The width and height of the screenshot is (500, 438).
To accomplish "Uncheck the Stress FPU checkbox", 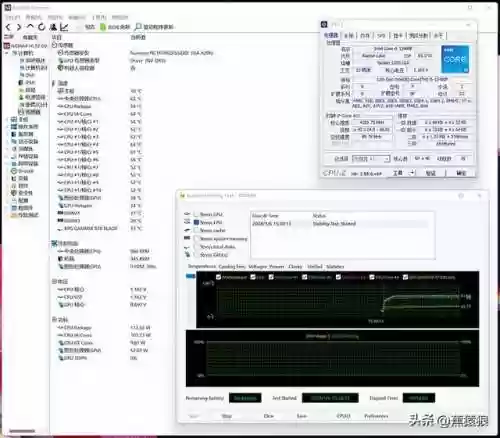I will 196,222.
